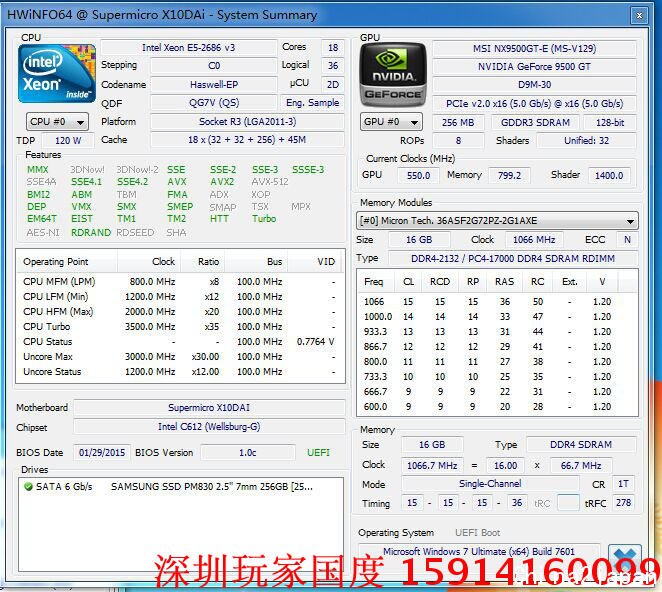This screenshot has height=592, width=662.
Task: Click the RDRAND feature label
Action: point(91,233)
